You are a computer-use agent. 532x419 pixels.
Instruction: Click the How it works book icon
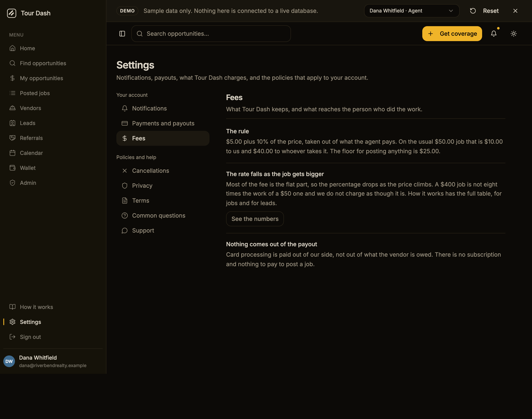(12, 307)
